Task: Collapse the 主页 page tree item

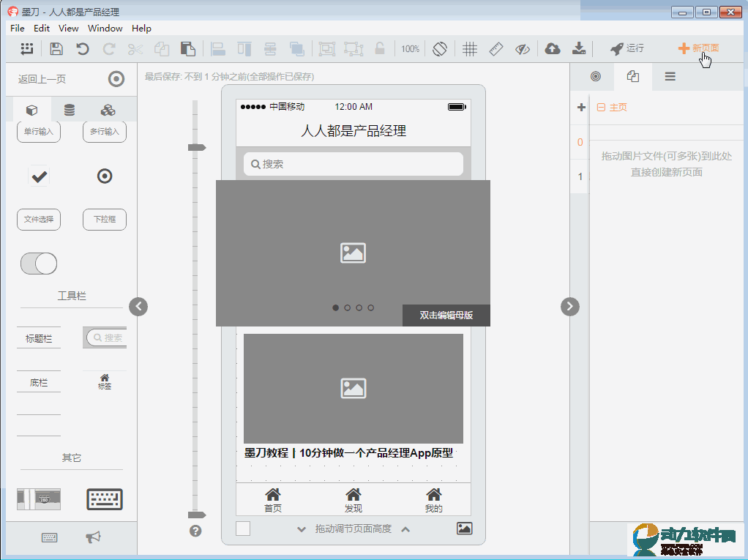Action: click(601, 108)
